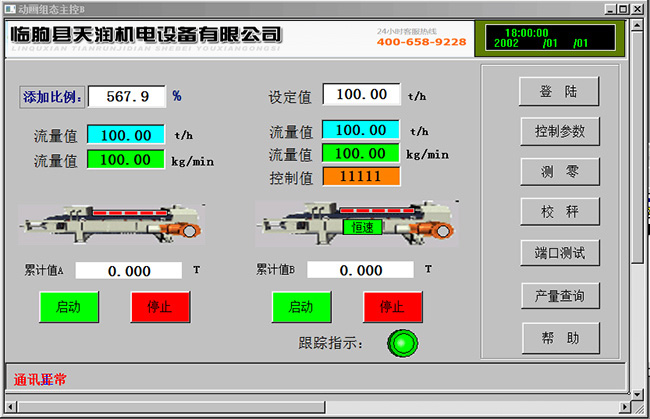
Task: Click the 累计值A label
Action: 44,270
